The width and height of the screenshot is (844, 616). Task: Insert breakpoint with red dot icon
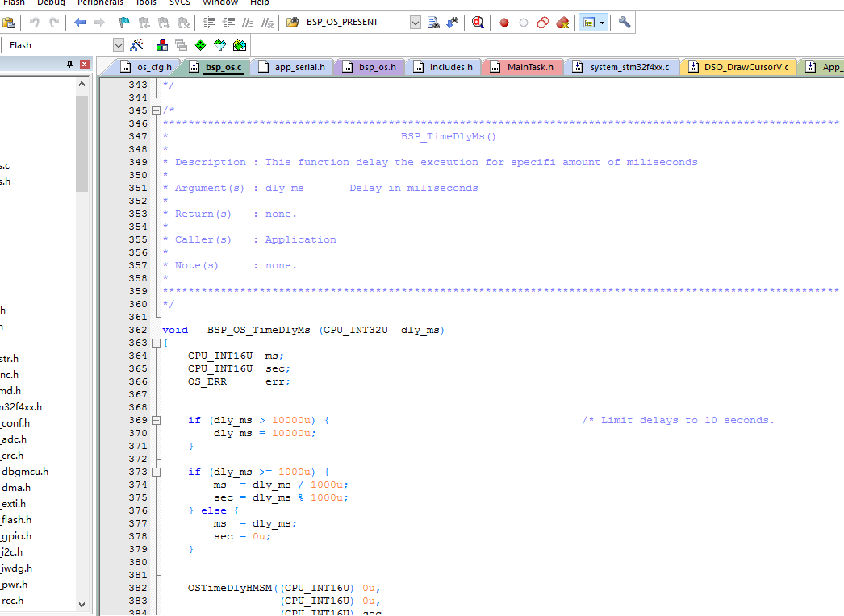pos(504,23)
